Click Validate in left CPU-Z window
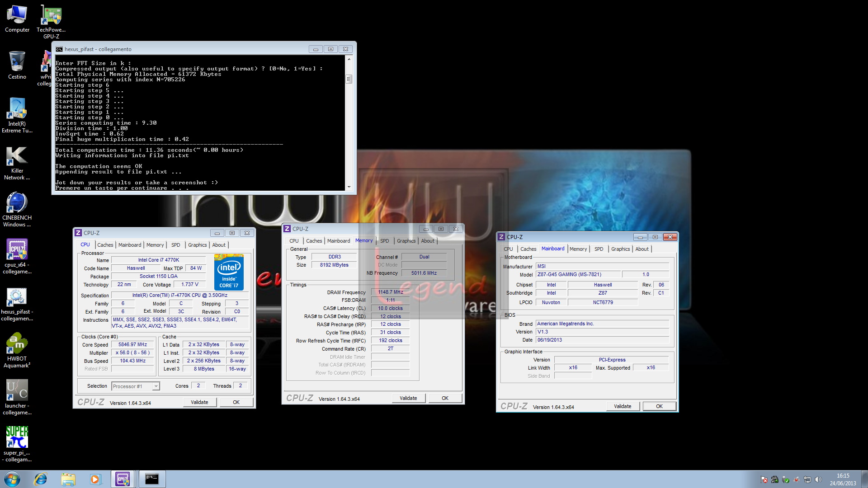This screenshot has height=488, width=868. pos(200,402)
